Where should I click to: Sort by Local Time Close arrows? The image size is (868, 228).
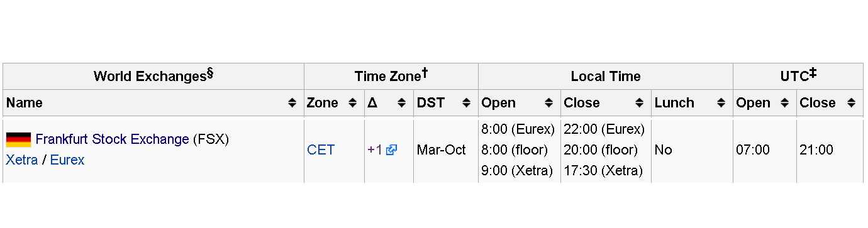[x=639, y=103]
